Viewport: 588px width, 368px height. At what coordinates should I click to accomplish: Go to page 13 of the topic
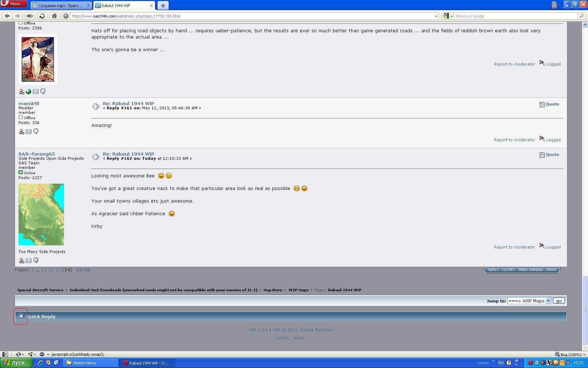click(x=58, y=270)
